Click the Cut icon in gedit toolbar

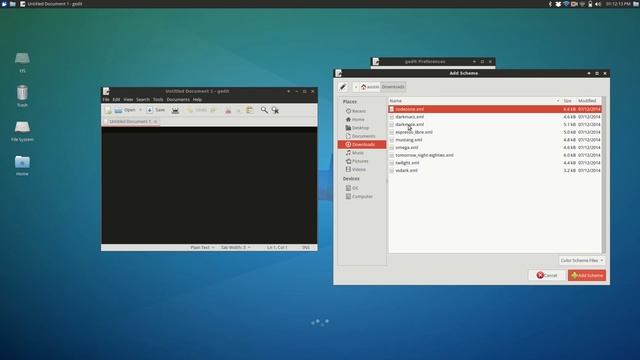coord(228,110)
